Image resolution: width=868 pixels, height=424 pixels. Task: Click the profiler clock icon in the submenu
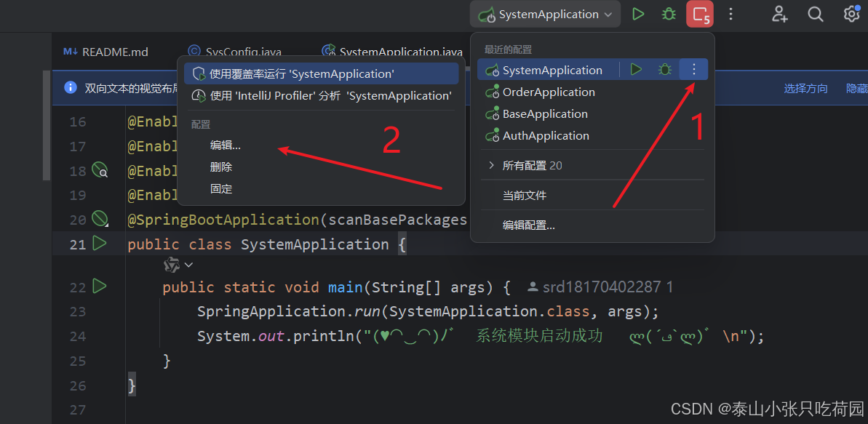199,96
